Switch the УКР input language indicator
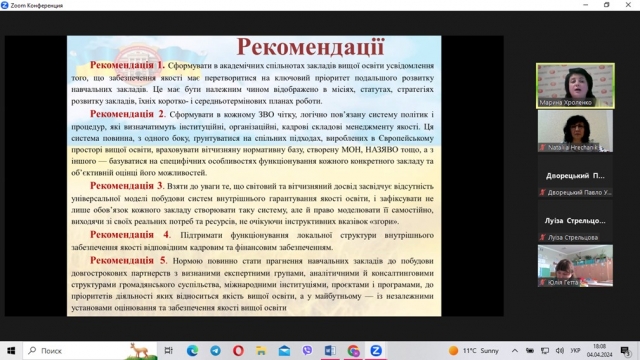 (576, 351)
